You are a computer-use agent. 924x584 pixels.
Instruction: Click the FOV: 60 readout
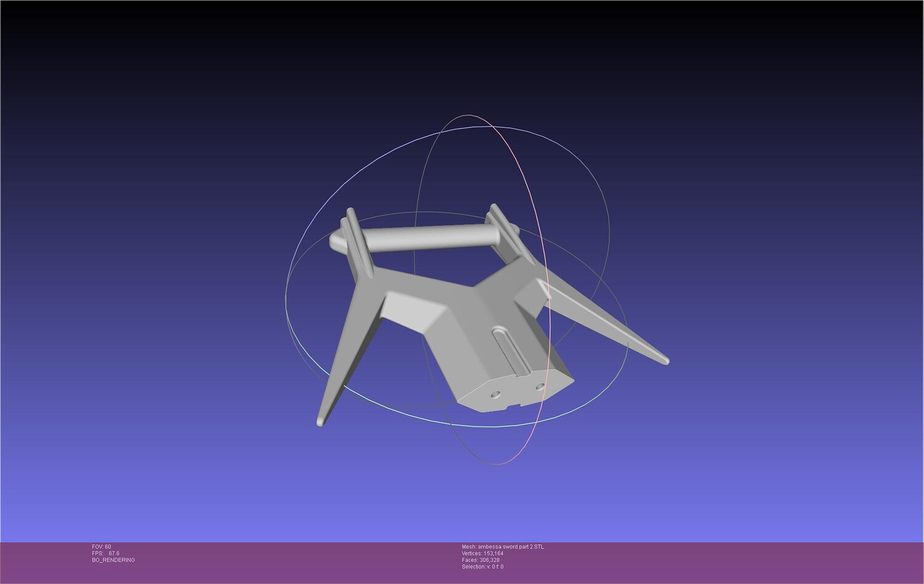[102, 547]
